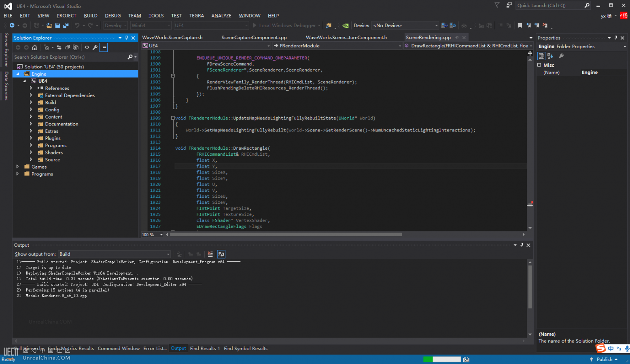Pin the Solution Explorer panel

tap(127, 38)
